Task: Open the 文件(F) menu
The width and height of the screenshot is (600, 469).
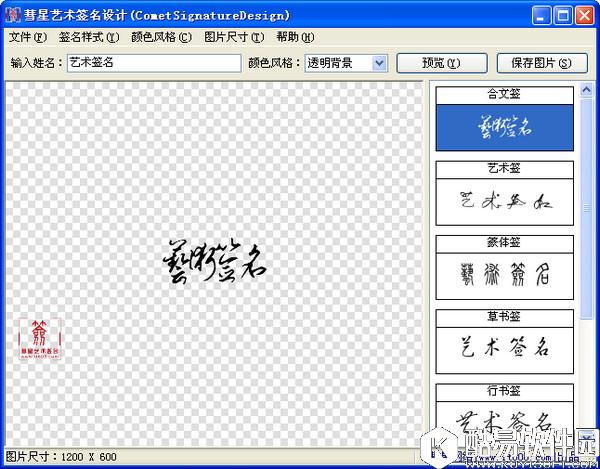Action: (28, 37)
